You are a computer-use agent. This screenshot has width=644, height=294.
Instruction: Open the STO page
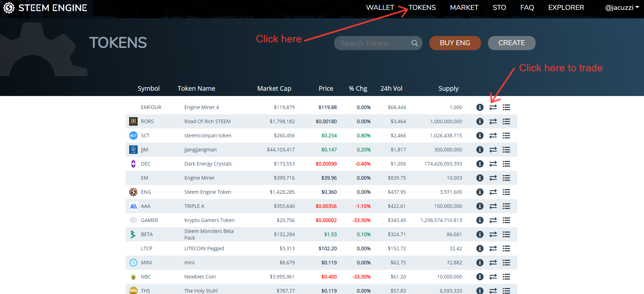[499, 7]
